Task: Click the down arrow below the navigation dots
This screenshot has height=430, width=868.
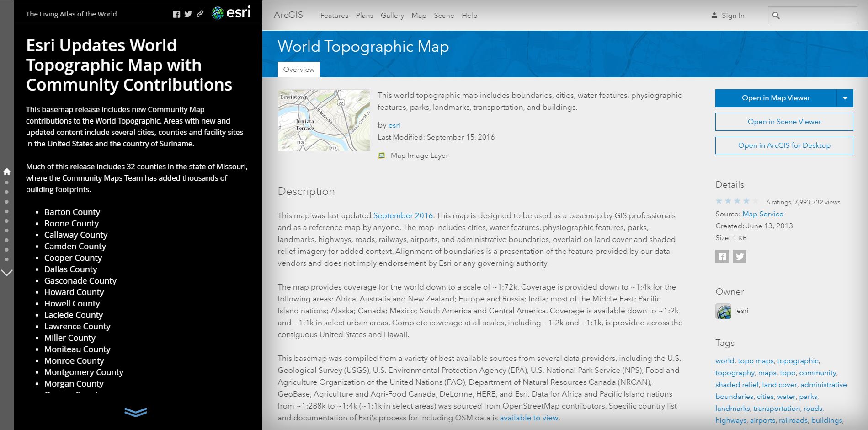Action: [7, 273]
